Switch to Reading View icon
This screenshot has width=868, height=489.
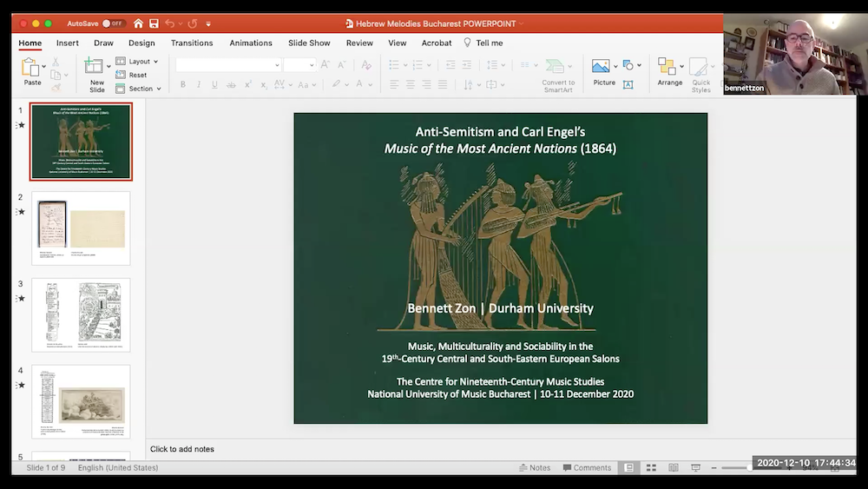coord(674,468)
